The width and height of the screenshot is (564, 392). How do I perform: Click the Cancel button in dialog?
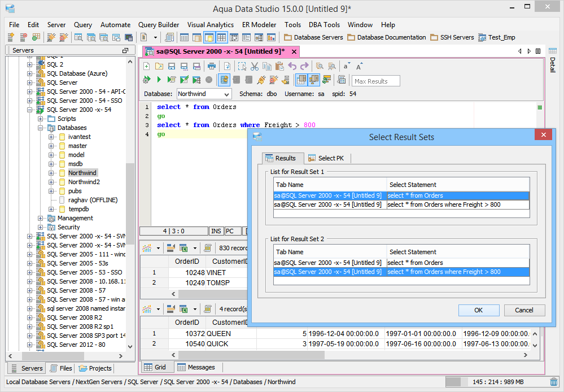click(524, 310)
